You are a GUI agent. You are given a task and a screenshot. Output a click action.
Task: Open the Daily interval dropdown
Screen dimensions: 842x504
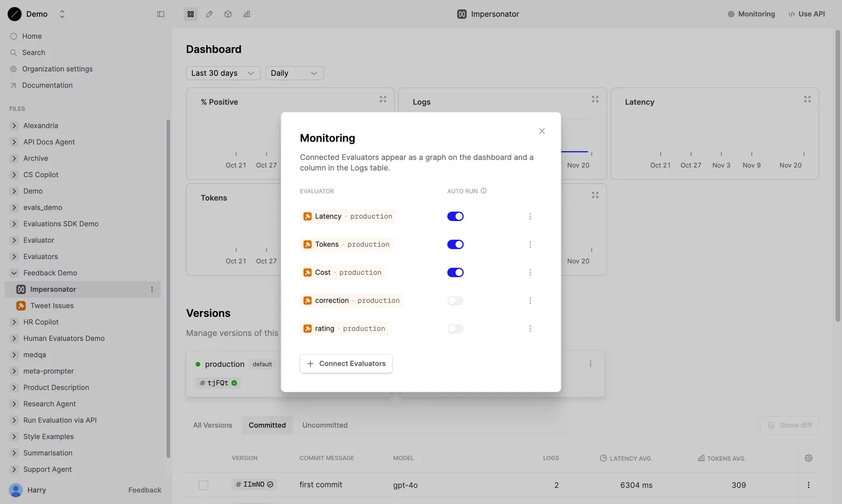pyautogui.click(x=294, y=73)
